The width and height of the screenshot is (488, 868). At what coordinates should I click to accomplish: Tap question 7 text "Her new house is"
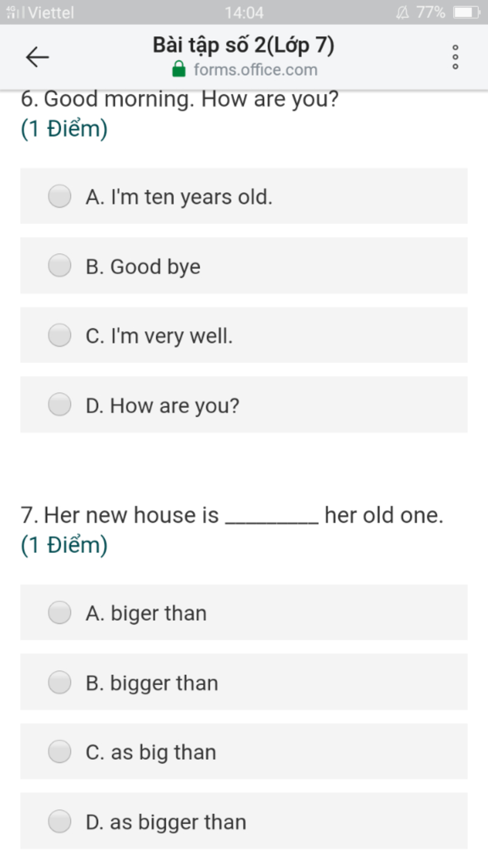click(x=131, y=515)
